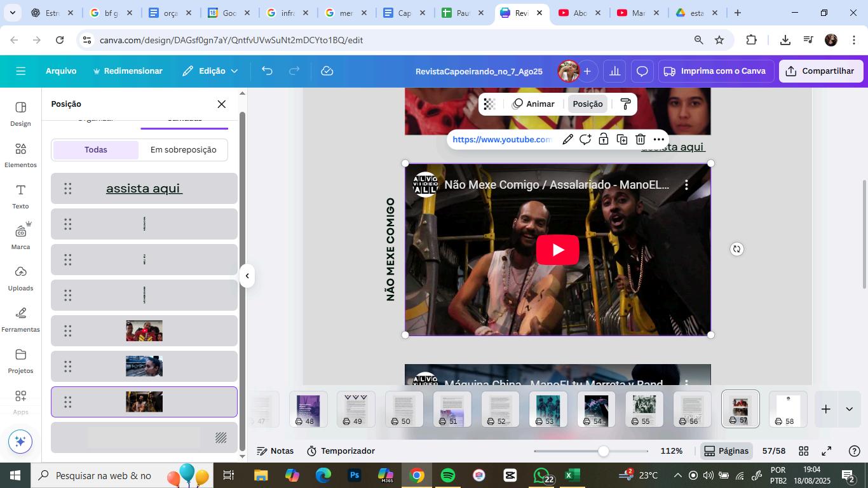Viewport: 868px width, 488px height.
Task: Select the Em sobreposição layers filter
Action: point(183,150)
